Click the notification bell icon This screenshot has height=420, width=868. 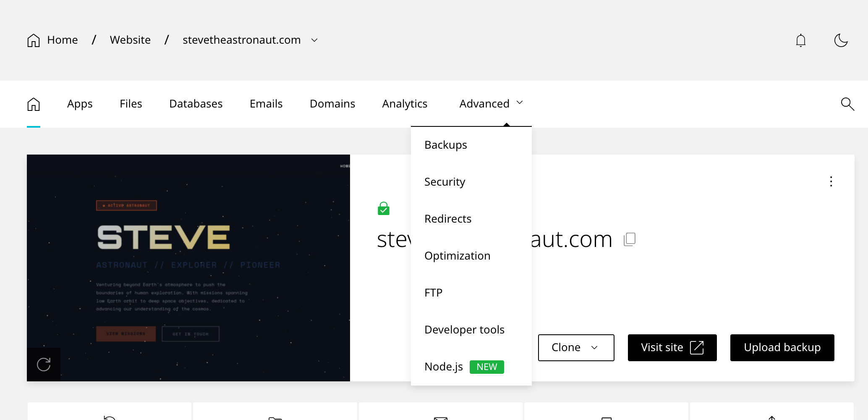click(800, 40)
